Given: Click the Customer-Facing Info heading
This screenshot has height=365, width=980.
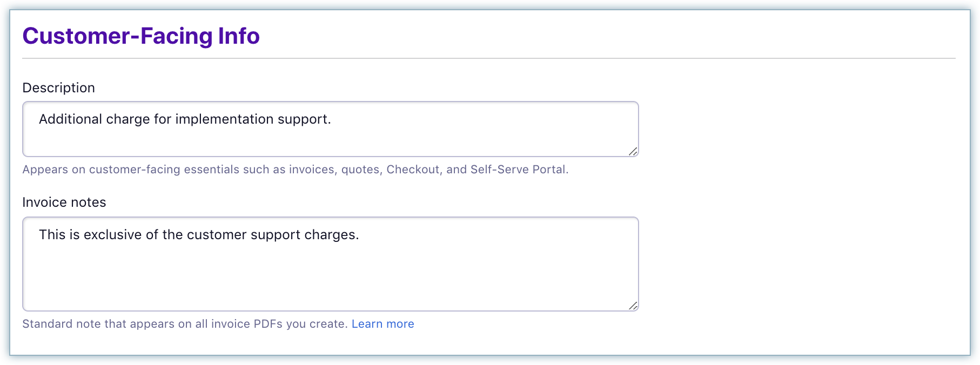Looking at the screenshot, I should point(141,36).
